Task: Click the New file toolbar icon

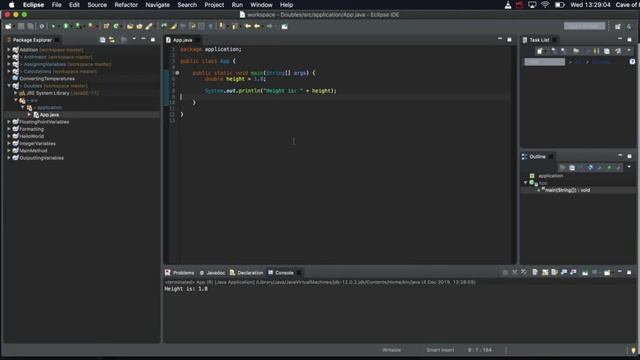Action: 8,26
